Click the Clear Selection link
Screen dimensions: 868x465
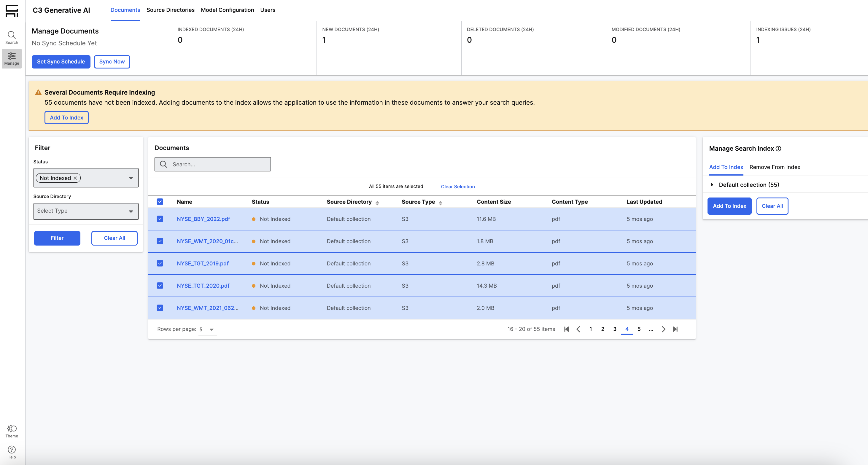[458, 187]
